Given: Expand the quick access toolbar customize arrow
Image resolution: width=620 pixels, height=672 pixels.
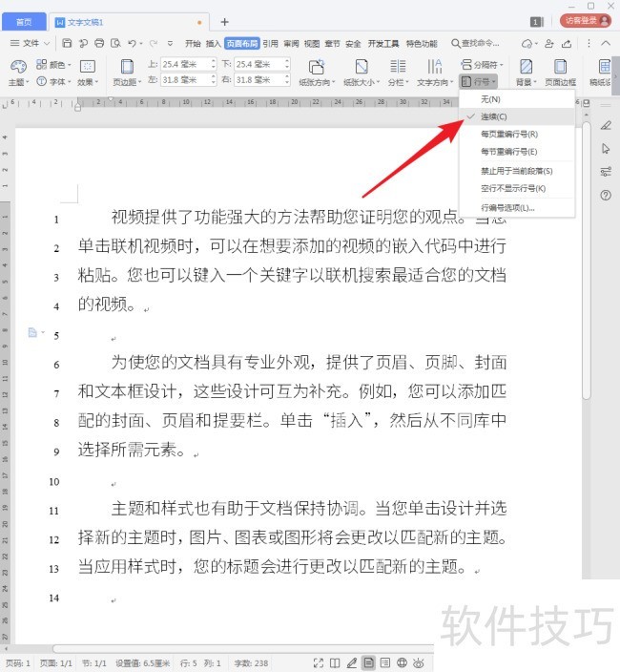Looking at the screenshot, I should coord(170,43).
